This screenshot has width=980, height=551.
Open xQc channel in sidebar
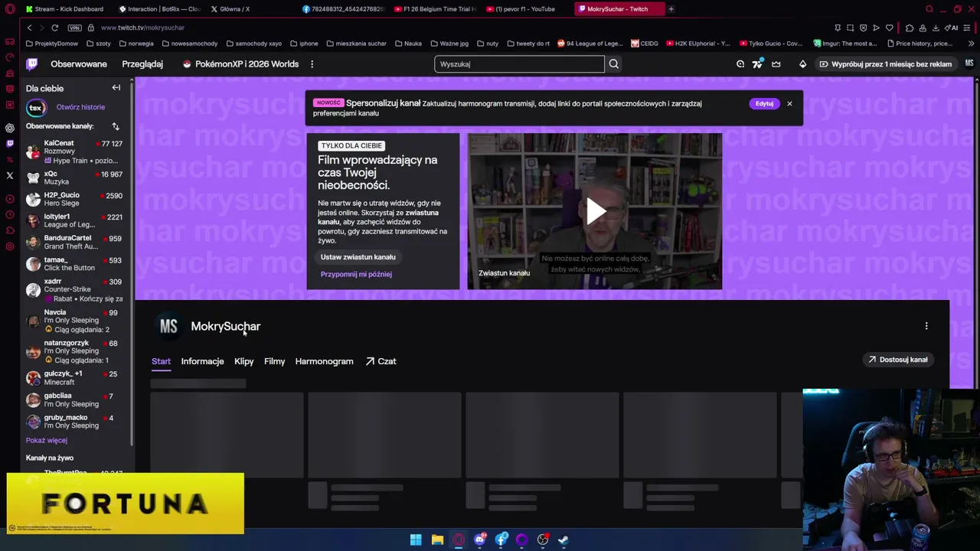(75, 178)
